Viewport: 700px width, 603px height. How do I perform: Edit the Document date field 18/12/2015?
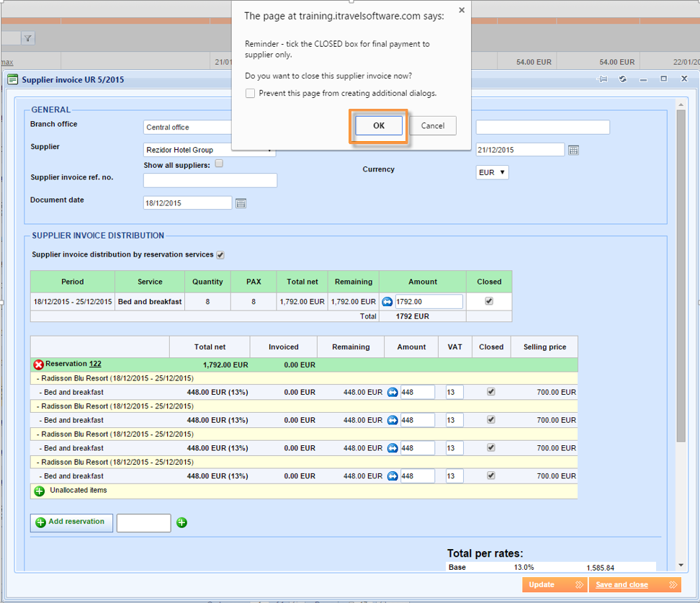187,202
